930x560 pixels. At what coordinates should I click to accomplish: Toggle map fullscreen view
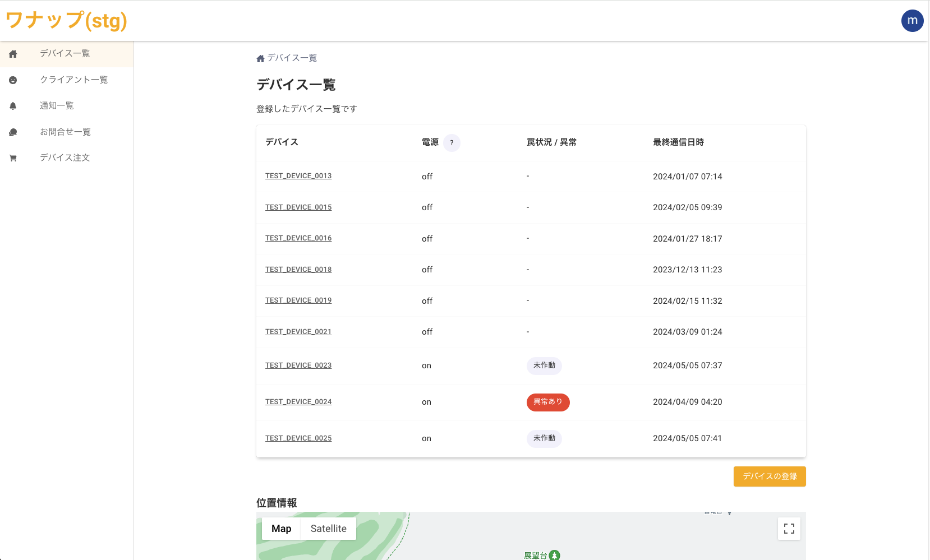pyautogui.click(x=789, y=529)
